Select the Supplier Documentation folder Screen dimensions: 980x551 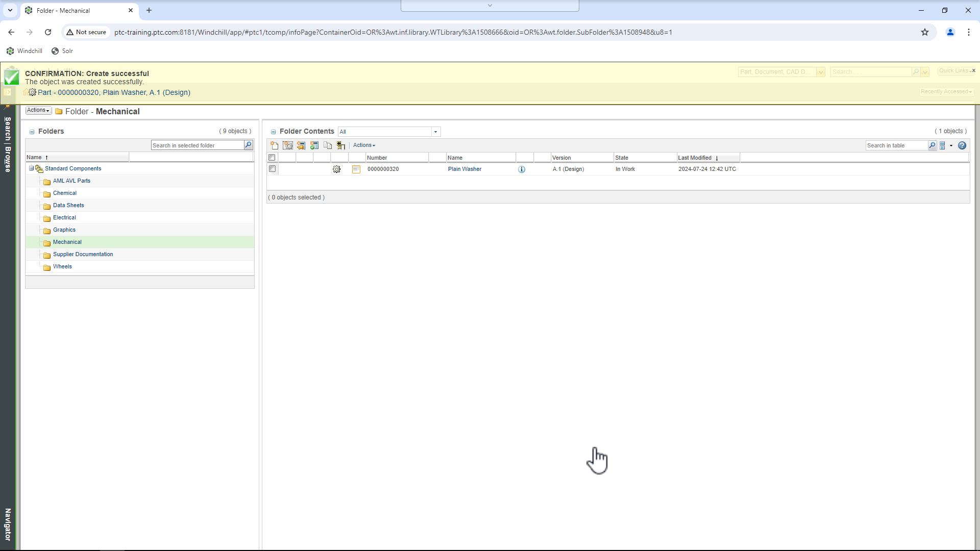pos(83,255)
